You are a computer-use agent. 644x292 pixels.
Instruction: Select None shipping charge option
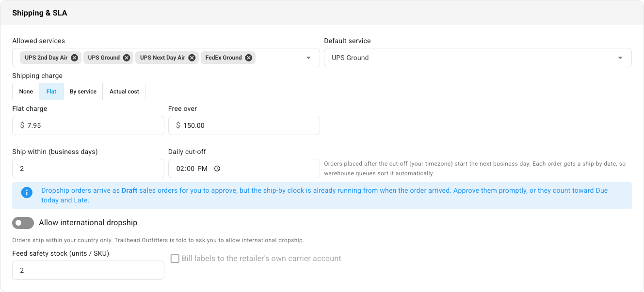26,92
